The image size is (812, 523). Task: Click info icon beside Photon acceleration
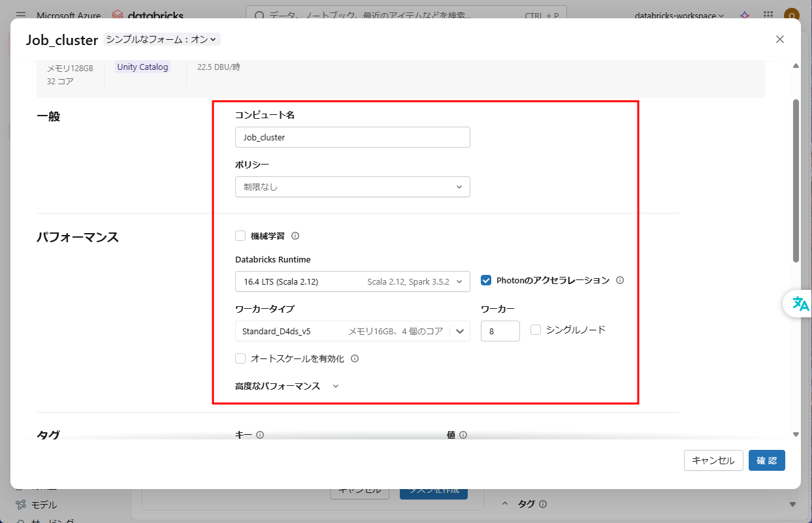coord(620,280)
